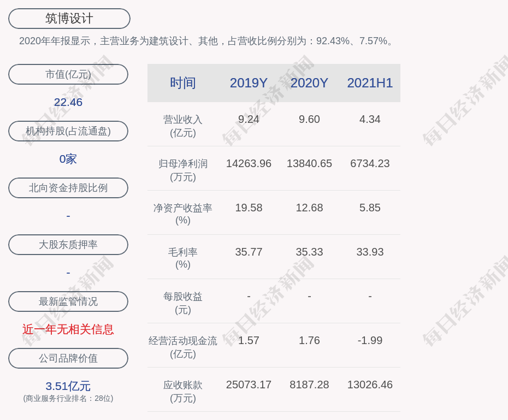Click the 13026.46 receivables value
Screen dimensions: 508x420
tap(370, 384)
